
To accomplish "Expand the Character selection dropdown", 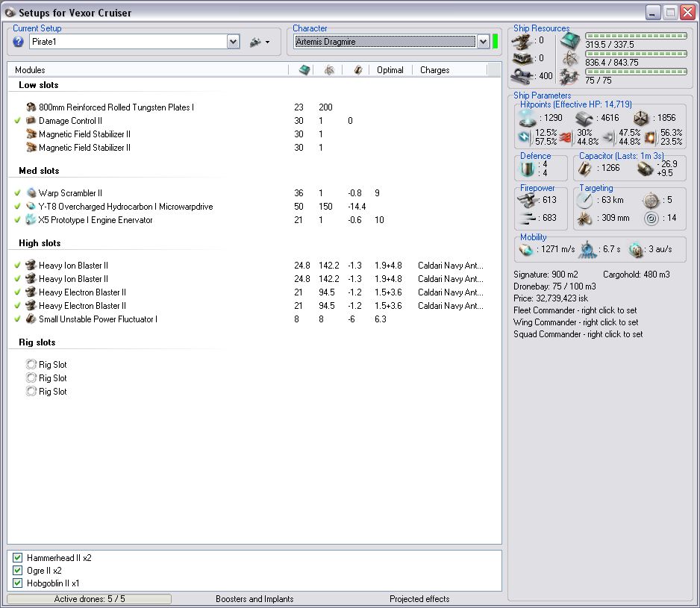I will coord(483,42).
